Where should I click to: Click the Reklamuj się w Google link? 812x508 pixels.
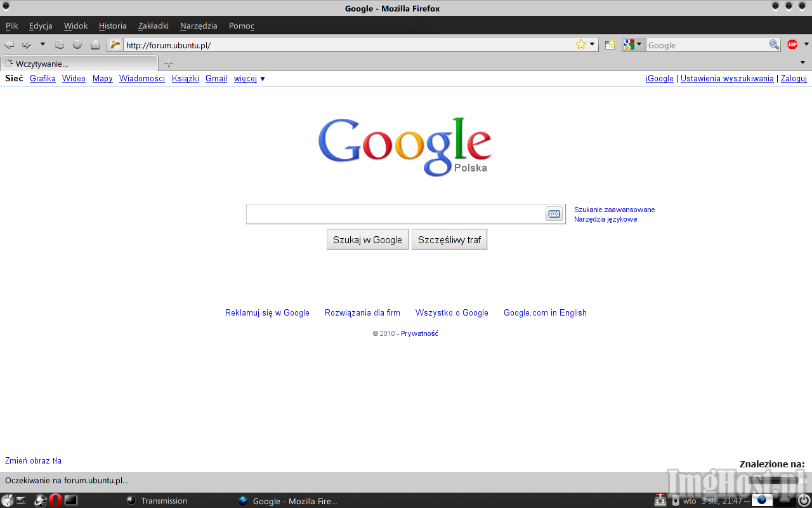click(x=267, y=312)
